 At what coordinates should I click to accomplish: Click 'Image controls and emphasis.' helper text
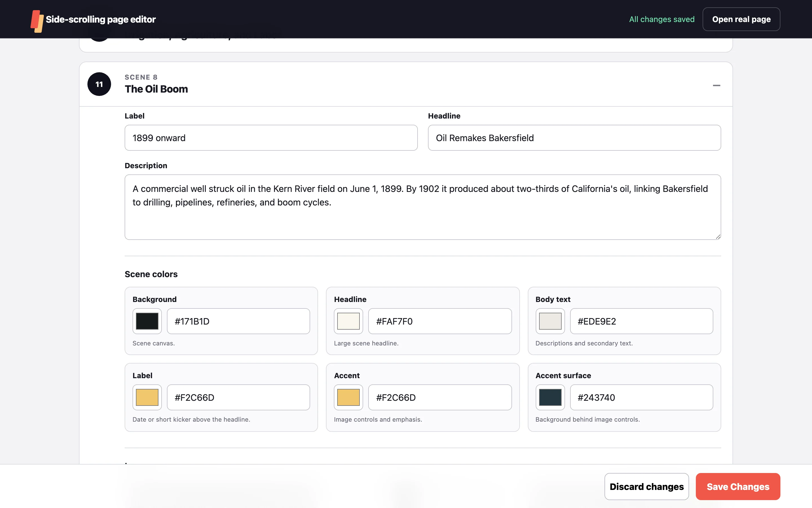378,420
